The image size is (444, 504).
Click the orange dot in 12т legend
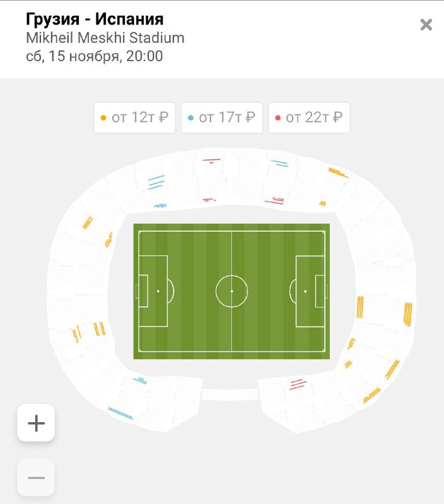[x=103, y=118]
